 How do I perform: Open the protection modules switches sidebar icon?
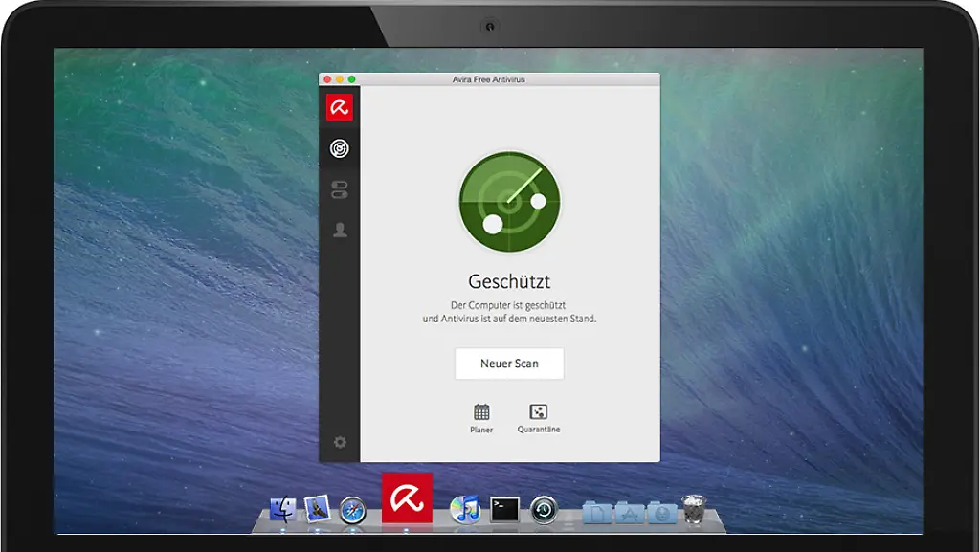tap(339, 189)
